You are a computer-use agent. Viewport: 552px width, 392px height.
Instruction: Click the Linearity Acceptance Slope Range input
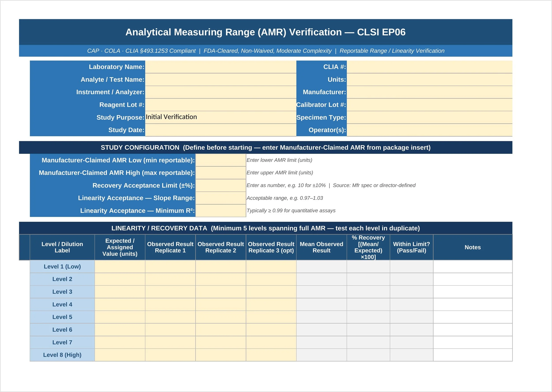[x=220, y=198]
